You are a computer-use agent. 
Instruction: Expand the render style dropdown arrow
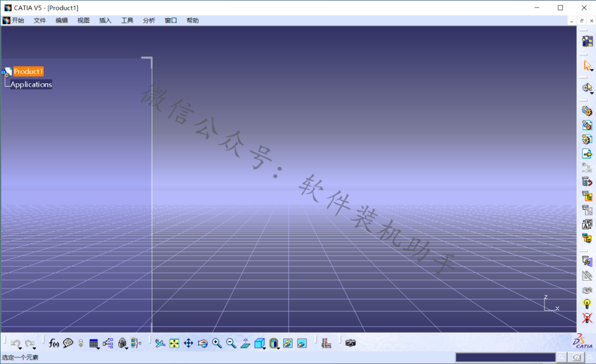(x=278, y=347)
